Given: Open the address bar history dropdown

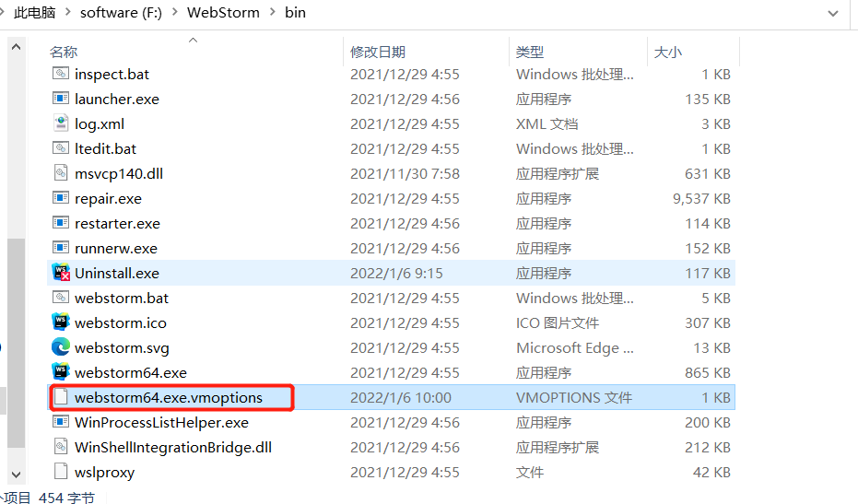Looking at the screenshot, I should coord(833,13).
